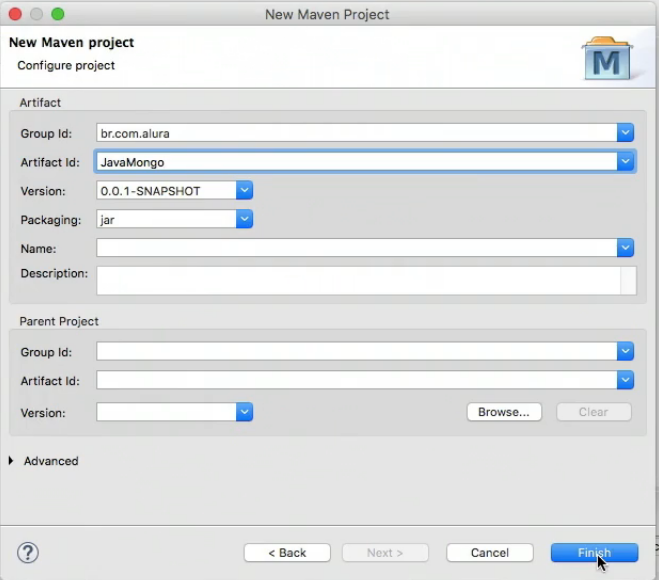Click the Finish button
The height and width of the screenshot is (580, 659).
(x=594, y=552)
